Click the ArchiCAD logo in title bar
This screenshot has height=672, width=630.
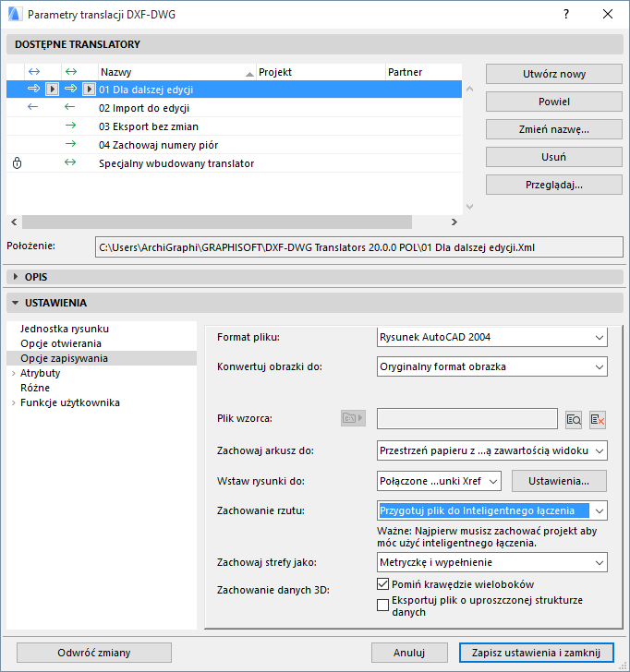coord(15,14)
